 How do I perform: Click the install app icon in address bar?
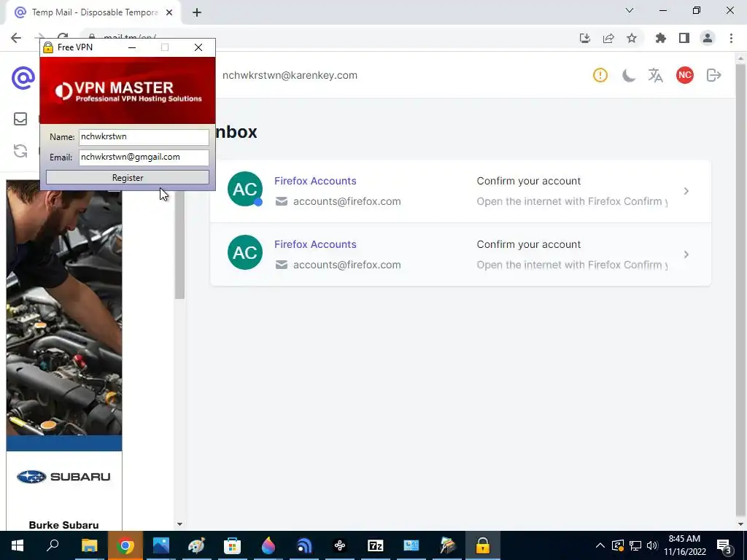point(585,38)
